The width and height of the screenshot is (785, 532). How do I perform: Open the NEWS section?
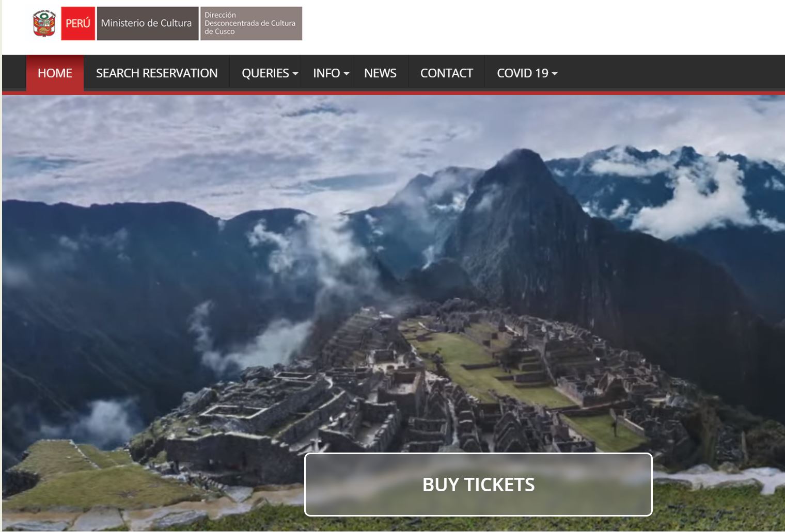pos(380,73)
